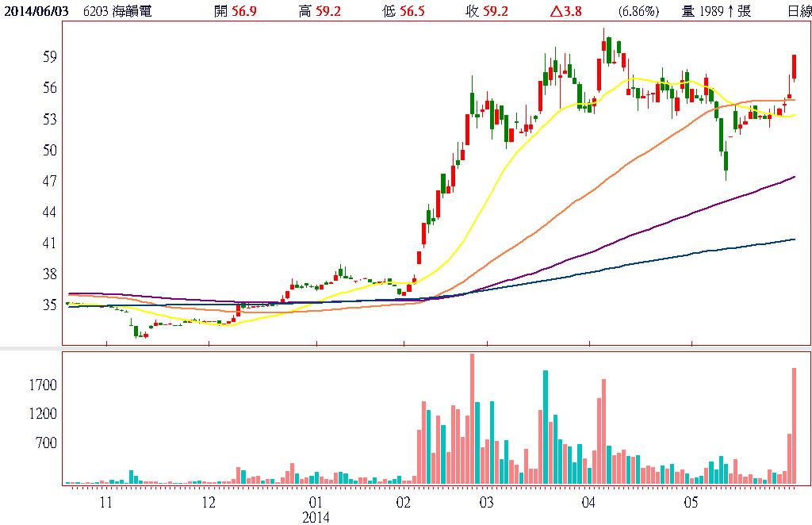Select the 12 month marker on time axis
This screenshot has width=812, height=525.
209,502
